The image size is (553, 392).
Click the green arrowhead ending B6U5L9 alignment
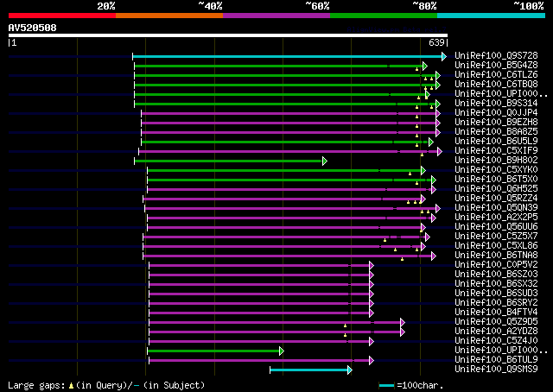(x=431, y=142)
